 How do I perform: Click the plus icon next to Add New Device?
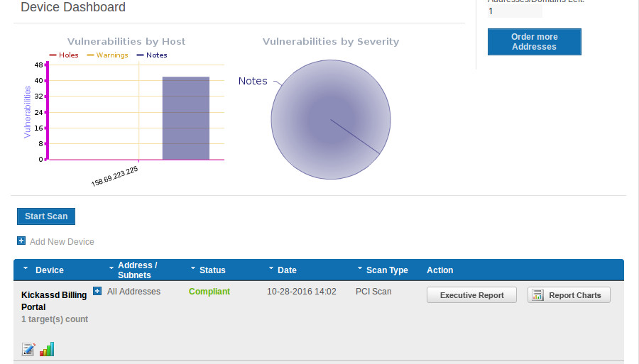point(21,241)
